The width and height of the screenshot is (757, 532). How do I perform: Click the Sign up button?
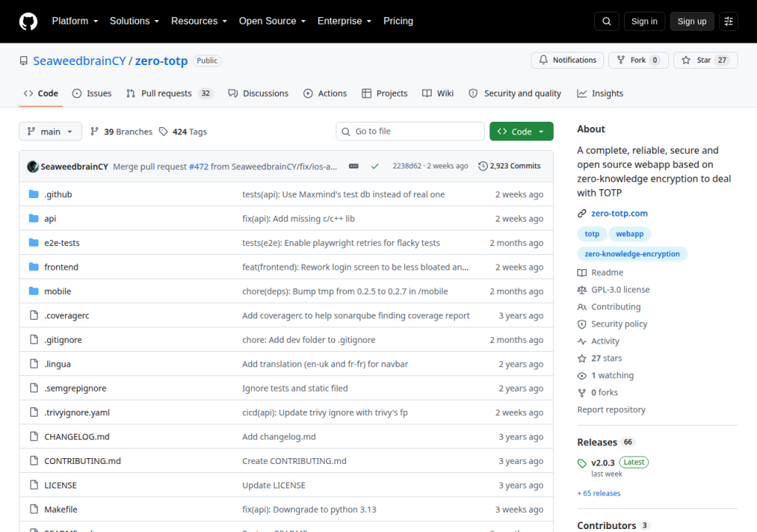point(692,21)
